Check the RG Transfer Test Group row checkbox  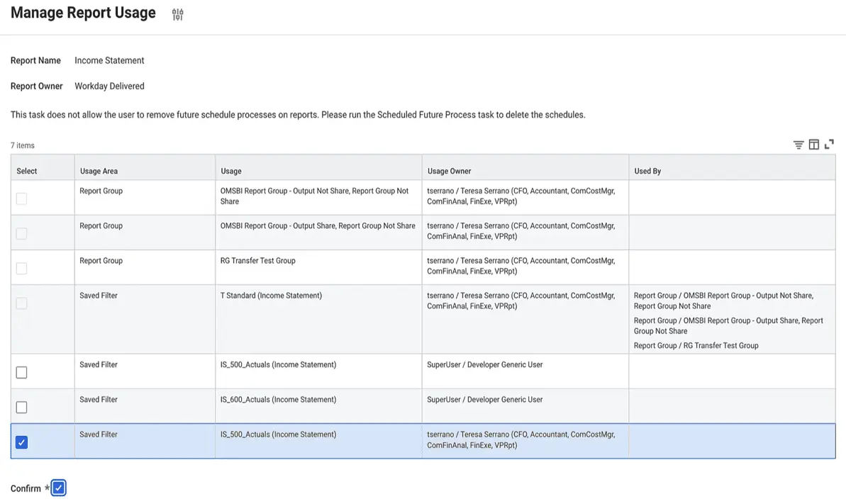(22, 269)
